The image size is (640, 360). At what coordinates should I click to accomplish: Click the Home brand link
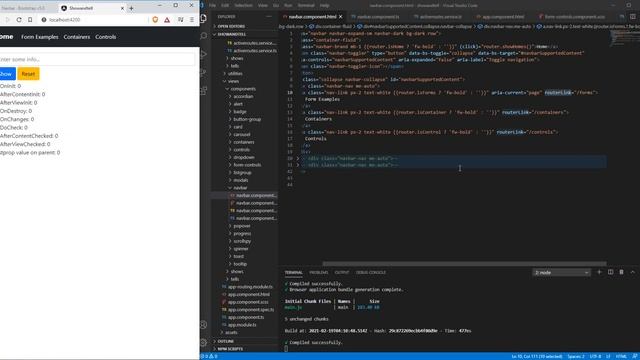tap(7, 37)
